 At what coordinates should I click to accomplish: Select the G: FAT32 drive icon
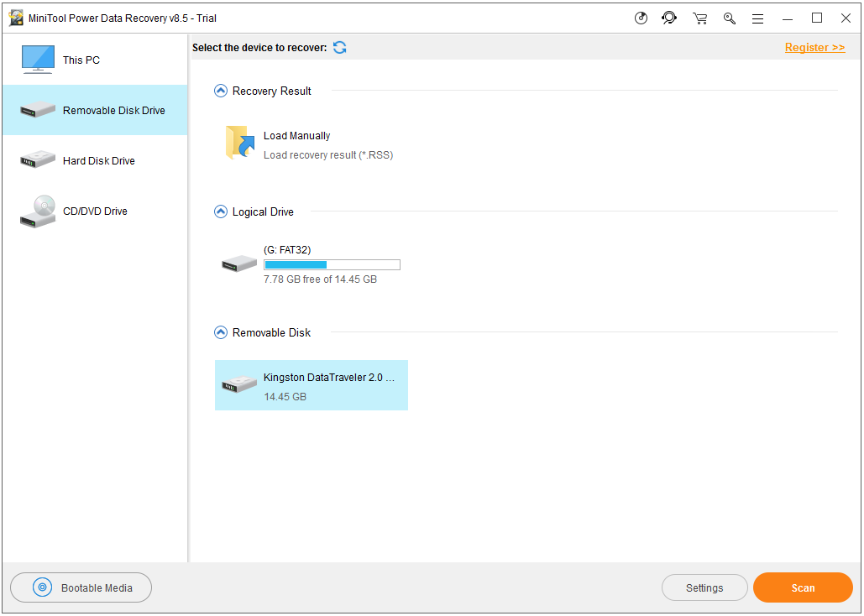point(239,264)
